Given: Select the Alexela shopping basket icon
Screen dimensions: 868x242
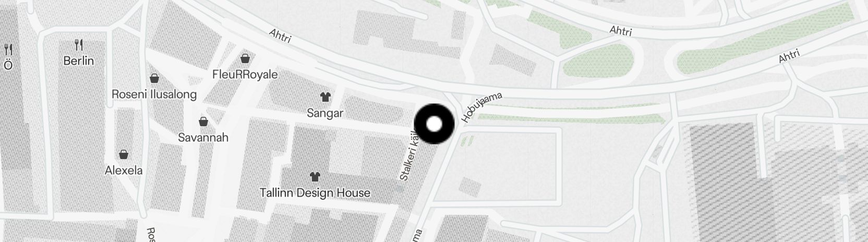Looking at the screenshot, I should (124, 154).
